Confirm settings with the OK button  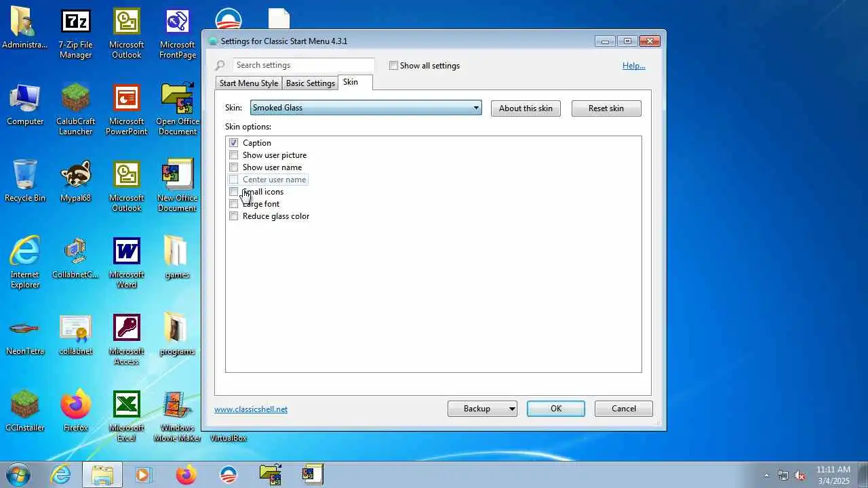pyautogui.click(x=556, y=409)
